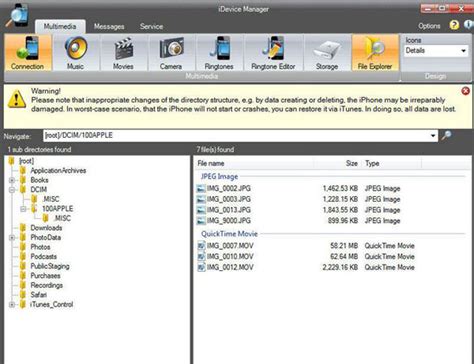Click the Downloads folder icon
Viewport: 474px width, 364px height.
coord(23,228)
